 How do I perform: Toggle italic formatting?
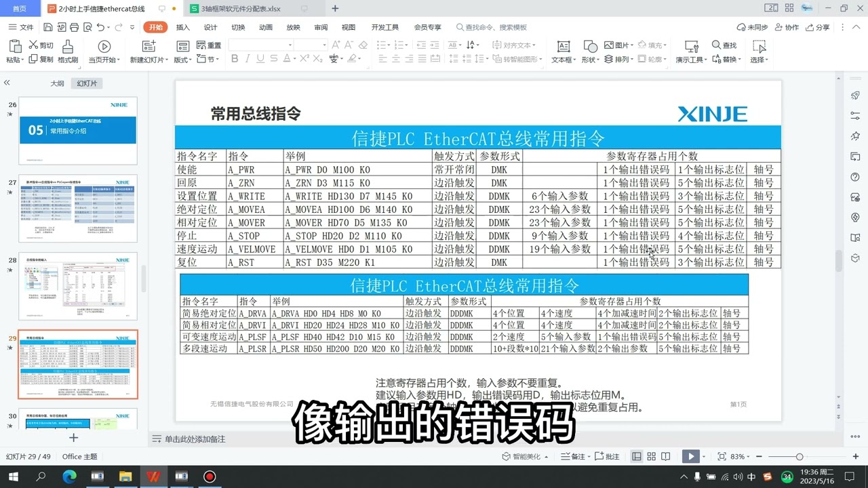tap(248, 60)
